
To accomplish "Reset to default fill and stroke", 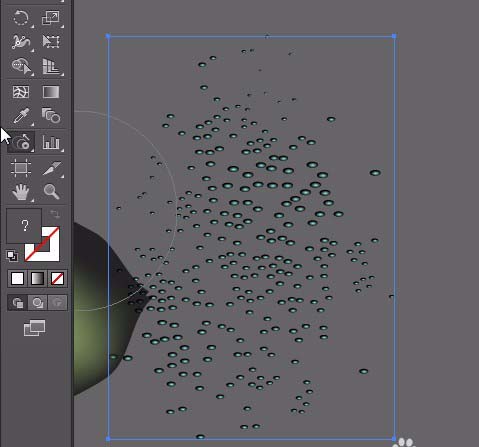I will click(x=12, y=256).
